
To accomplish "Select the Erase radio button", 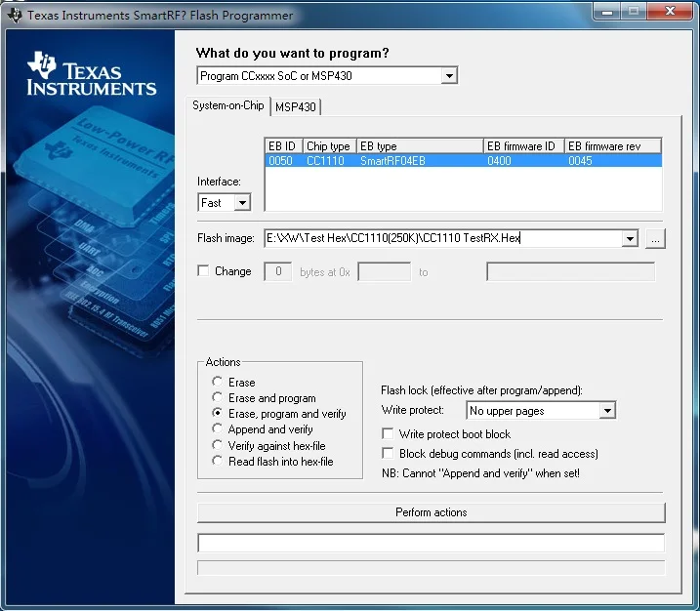I will click(218, 382).
